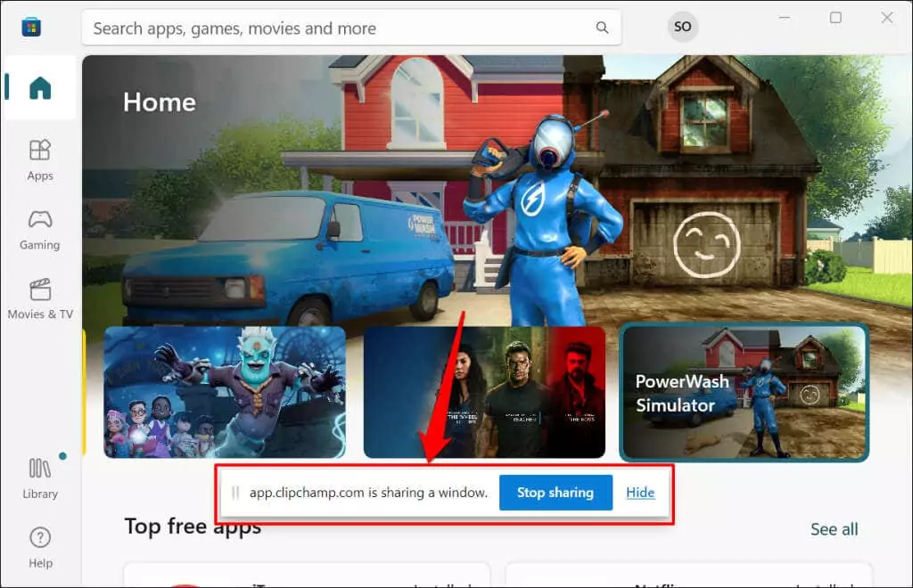The image size is (913, 588).
Task: Click the 'app.clipchamp.com is sharing a window.' text
Action: 368,493
